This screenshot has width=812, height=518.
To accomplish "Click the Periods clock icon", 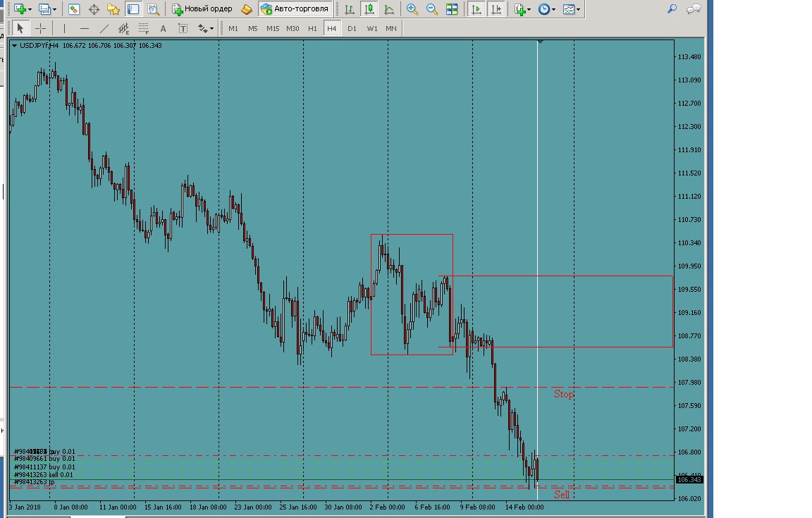I will click(x=543, y=8).
